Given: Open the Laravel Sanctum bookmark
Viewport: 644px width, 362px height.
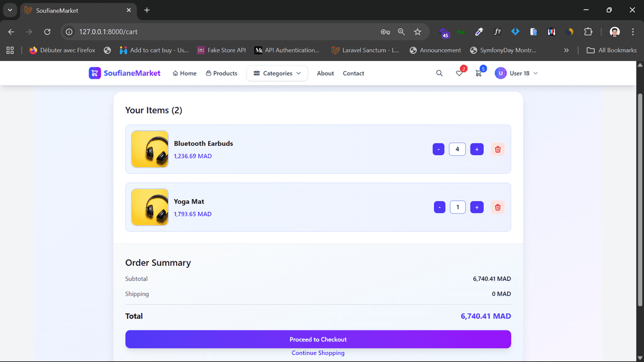Looking at the screenshot, I should coord(365,50).
